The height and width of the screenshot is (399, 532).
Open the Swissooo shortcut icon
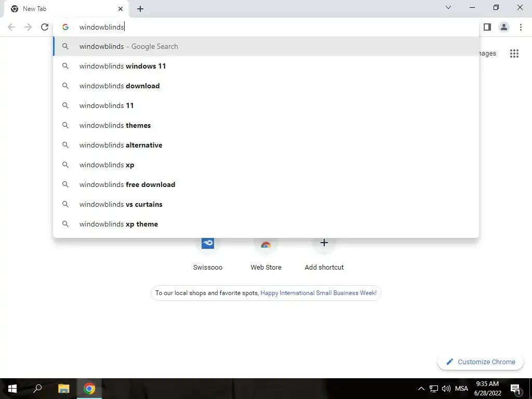(x=208, y=243)
